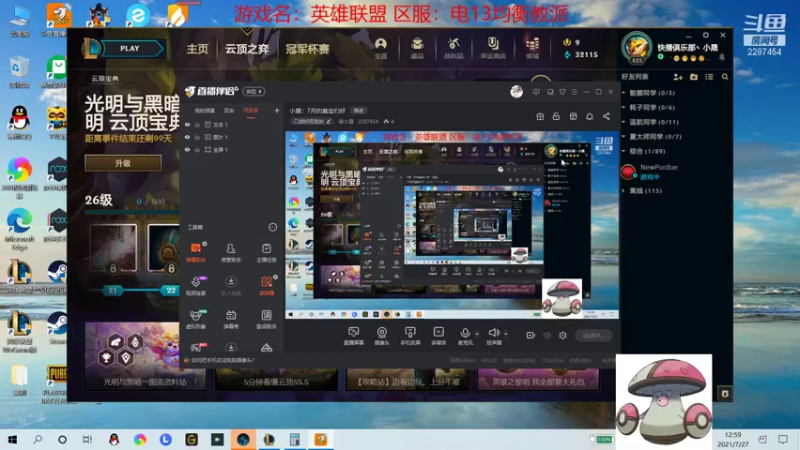Click the search icon in the friends list
This screenshot has width=800, height=450.
coord(725,77)
